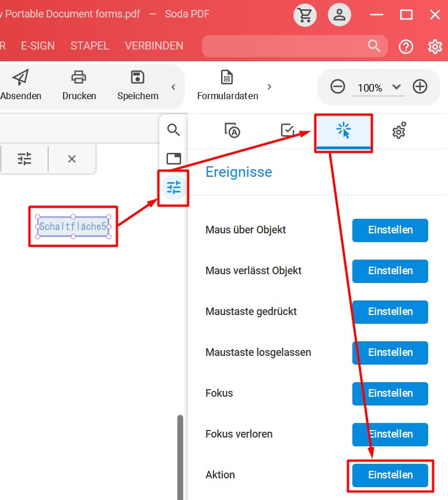Click the properties sliders icon in floating toolbar
The height and width of the screenshot is (500, 448).
(24, 159)
